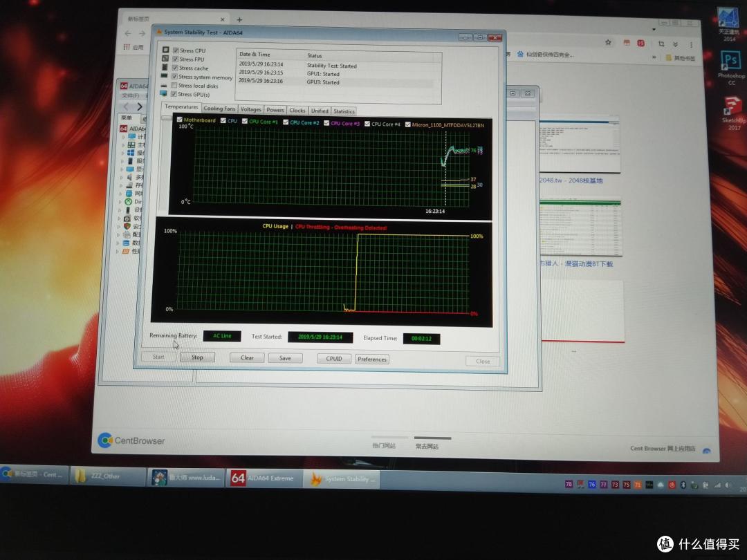
Task: Click the Stress FPU icon
Action: point(165,59)
